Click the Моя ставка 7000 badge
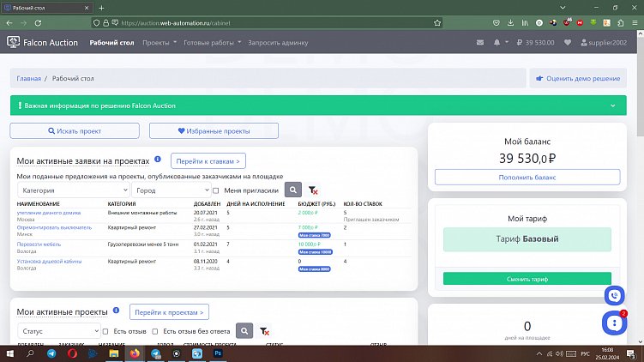The image size is (644, 362). click(315, 235)
